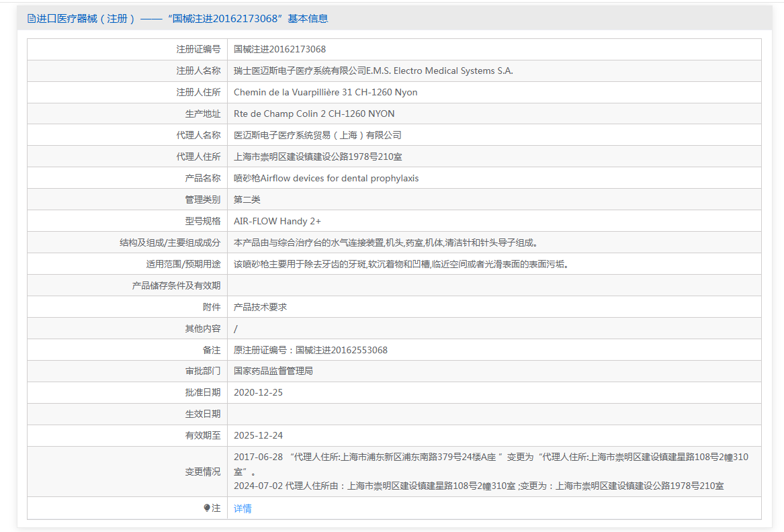Click the 注册人名称 row label
Image resolution: width=784 pixels, height=532 pixels.
pos(198,71)
